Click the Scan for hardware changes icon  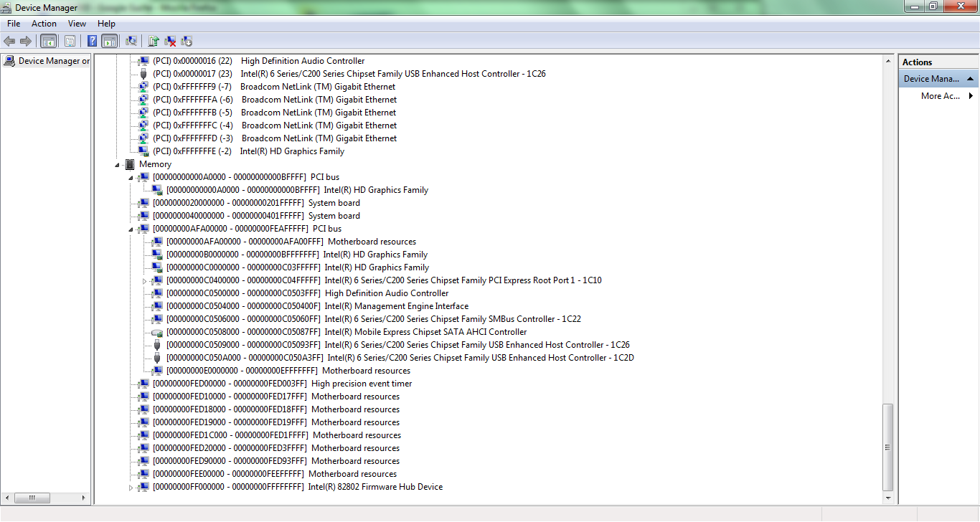[131, 41]
